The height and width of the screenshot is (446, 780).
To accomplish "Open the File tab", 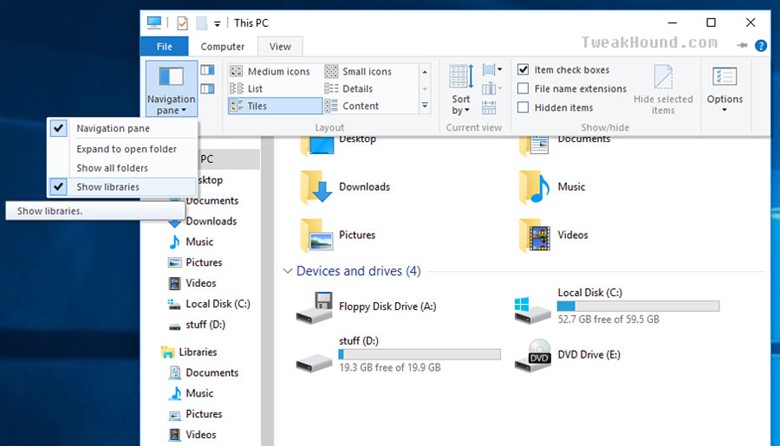I will 164,47.
